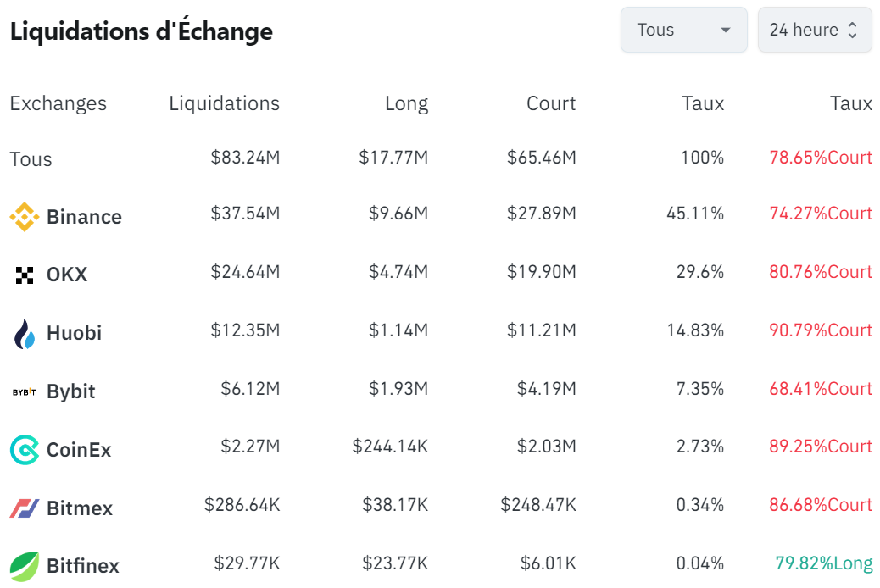Click the Binance exchange logo

(23, 216)
